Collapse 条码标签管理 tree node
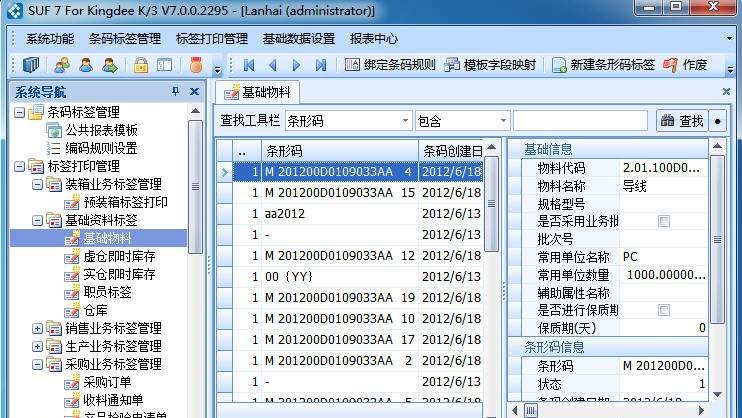 coord(19,113)
